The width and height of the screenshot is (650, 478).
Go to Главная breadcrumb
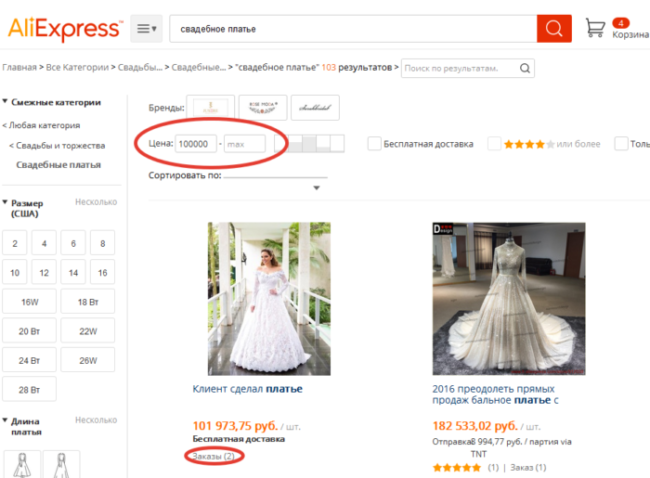click(x=19, y=67)
